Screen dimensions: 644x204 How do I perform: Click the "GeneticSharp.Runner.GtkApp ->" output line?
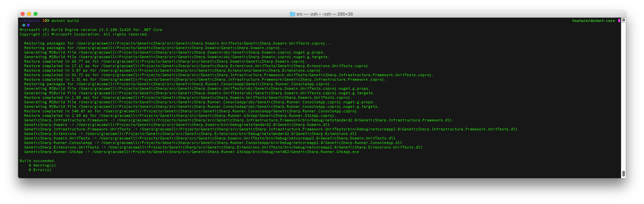192,152
